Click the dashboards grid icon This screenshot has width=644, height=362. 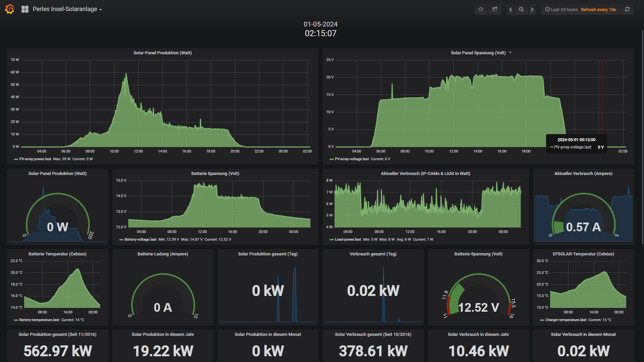[25, 9]
